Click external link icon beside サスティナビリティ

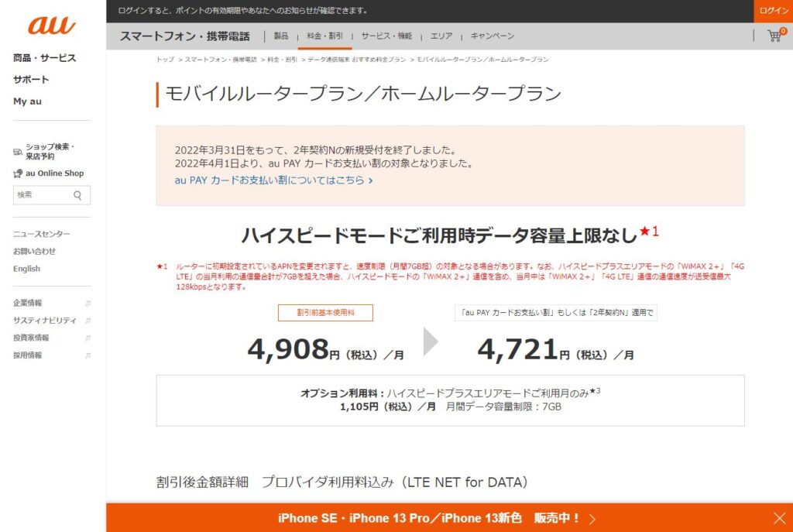(88, 321)
